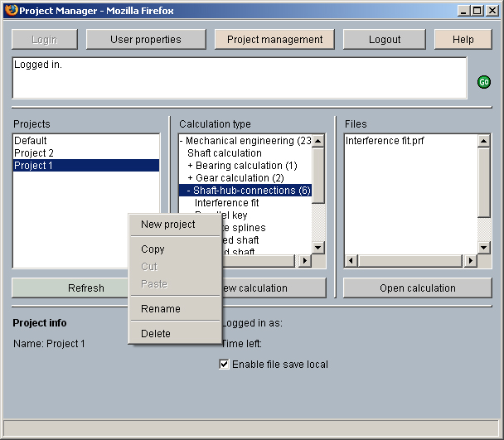Select Delete in the context menu
This screenshot has width=504, height=440.
[x=156, y=334]
